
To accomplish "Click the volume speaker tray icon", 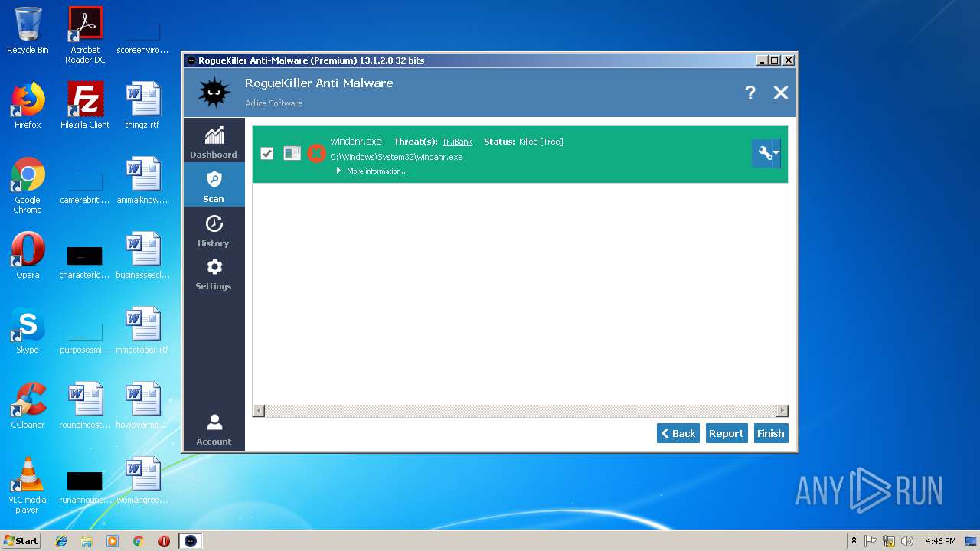I will 907,541.
